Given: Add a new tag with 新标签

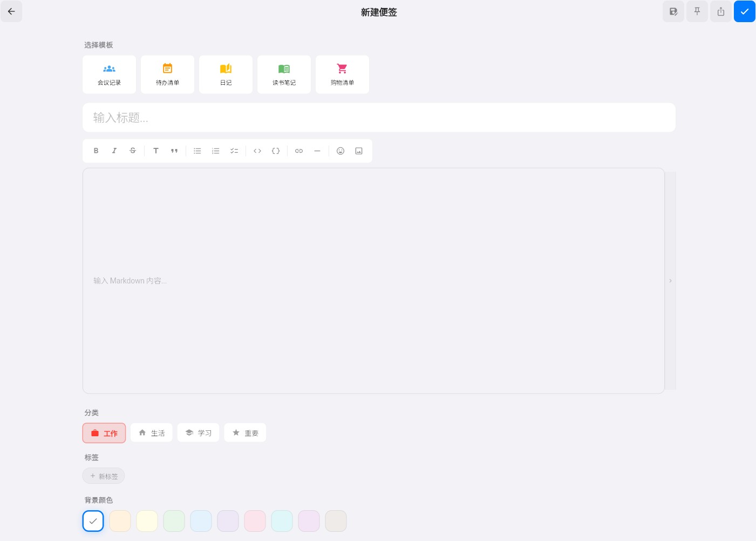Looking at the screenshot, I should click(x=104, y=476).
